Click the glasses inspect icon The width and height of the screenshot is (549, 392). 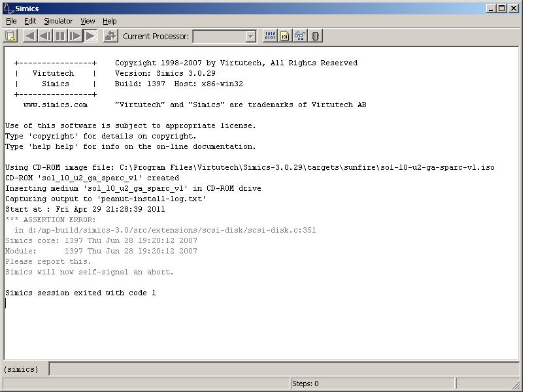(300, 36)
